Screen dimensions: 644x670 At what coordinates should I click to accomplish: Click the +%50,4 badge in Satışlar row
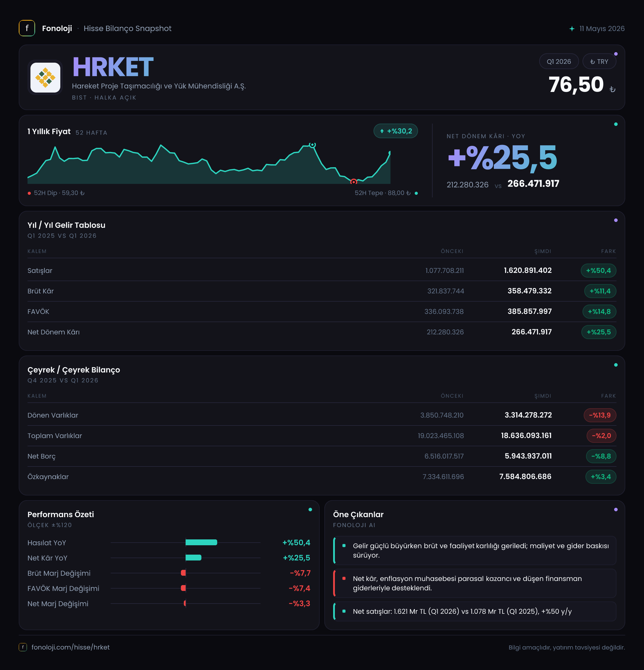click(599, 270)
